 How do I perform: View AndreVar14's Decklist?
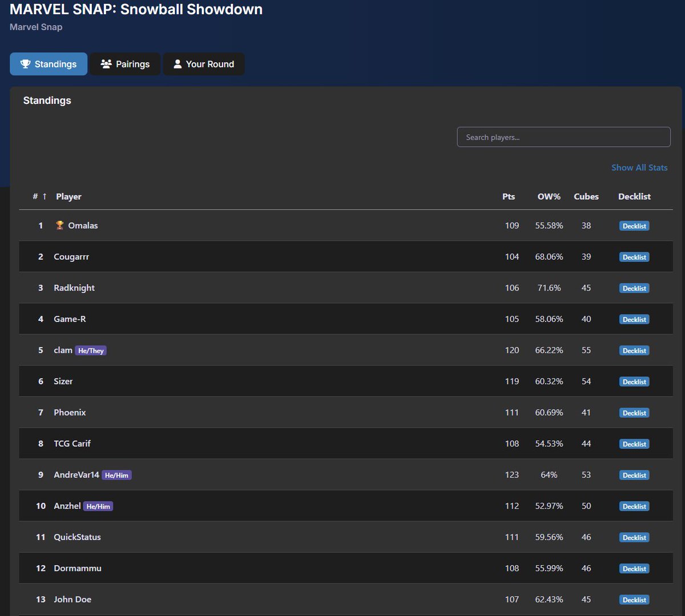(x=634, y=475)
